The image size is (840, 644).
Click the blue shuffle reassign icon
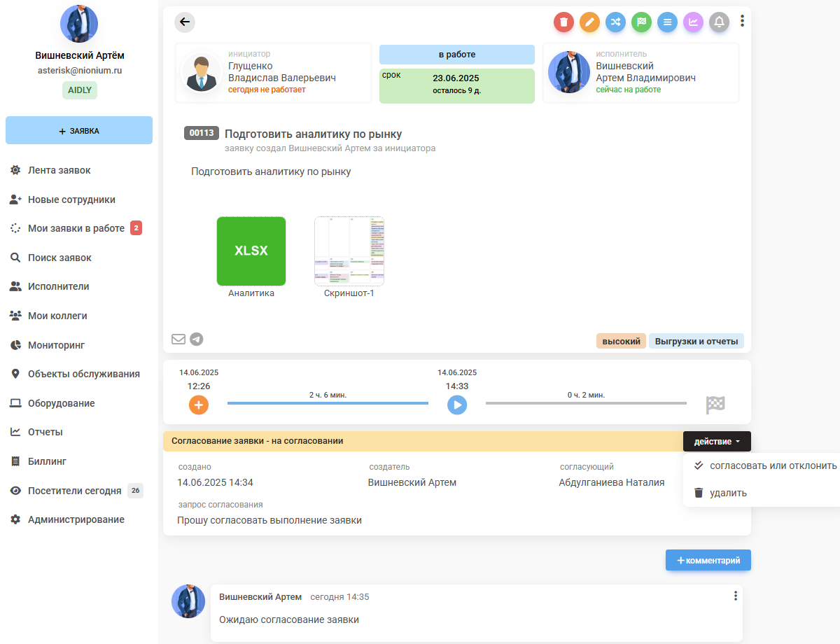pyautogui.click(x=615, y=22)
